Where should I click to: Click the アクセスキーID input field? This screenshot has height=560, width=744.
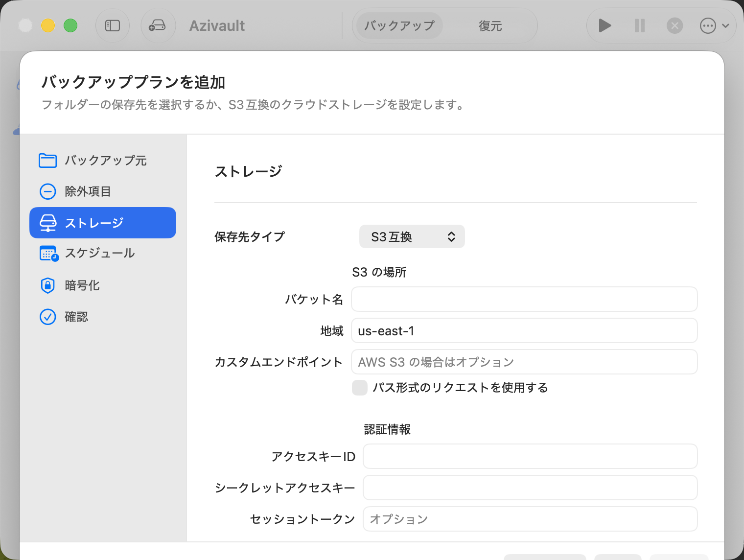530,456
